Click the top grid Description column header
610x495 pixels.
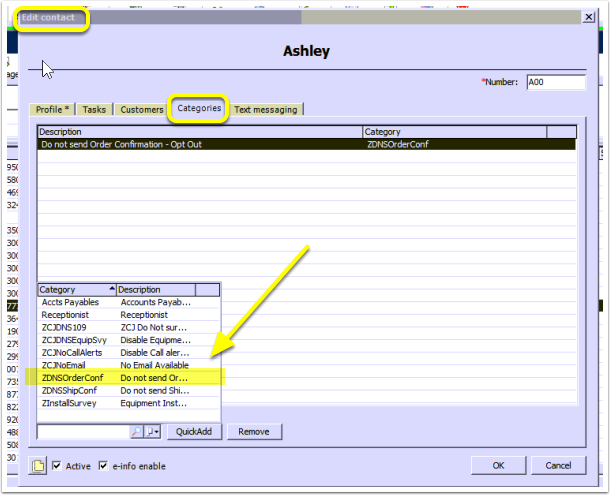200,132
